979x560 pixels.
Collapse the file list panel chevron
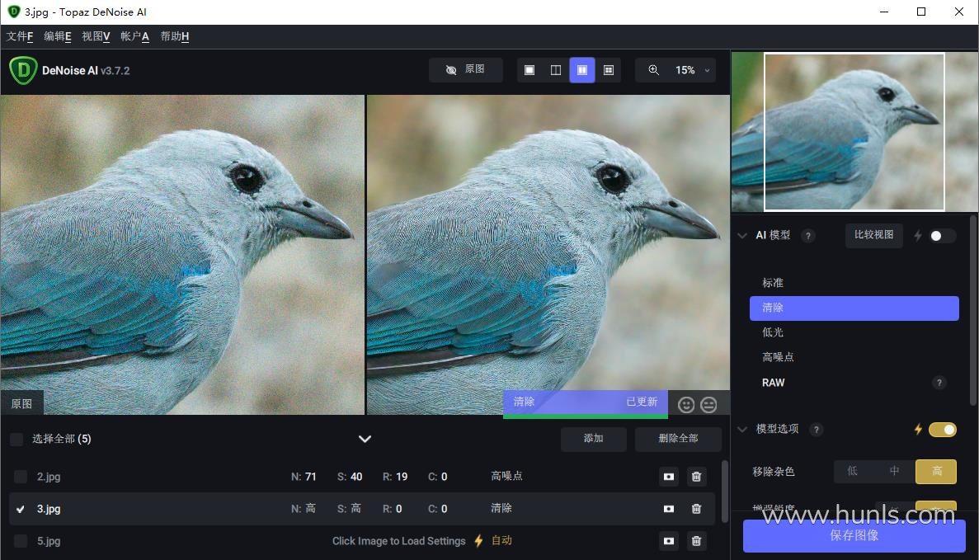pyautogui.click(x=365, y=439)
